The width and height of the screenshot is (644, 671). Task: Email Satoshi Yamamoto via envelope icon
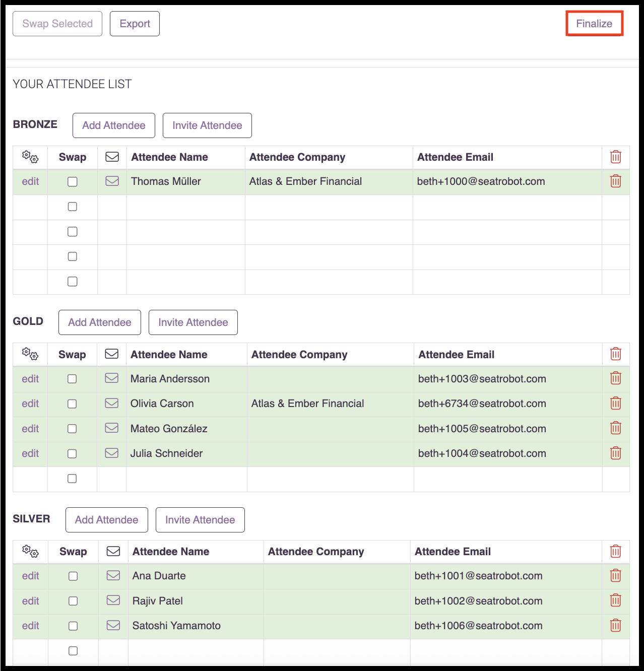click(x=113, y=625)
